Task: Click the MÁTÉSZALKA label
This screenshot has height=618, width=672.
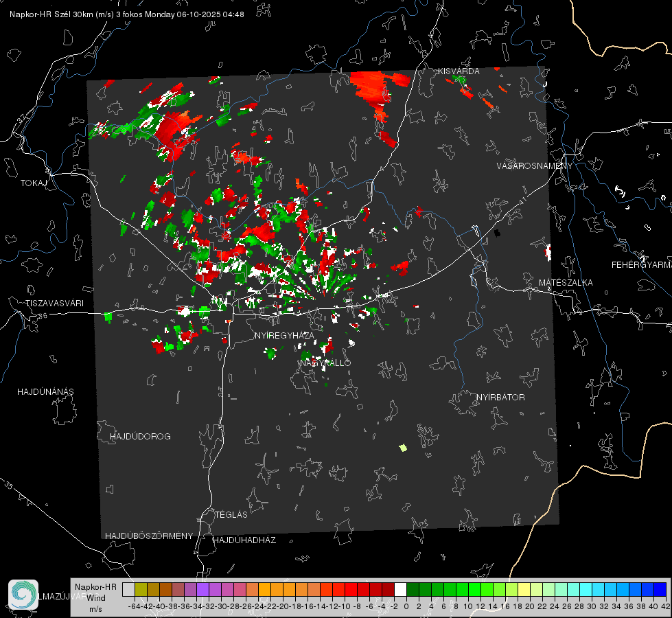Action: 566,282
